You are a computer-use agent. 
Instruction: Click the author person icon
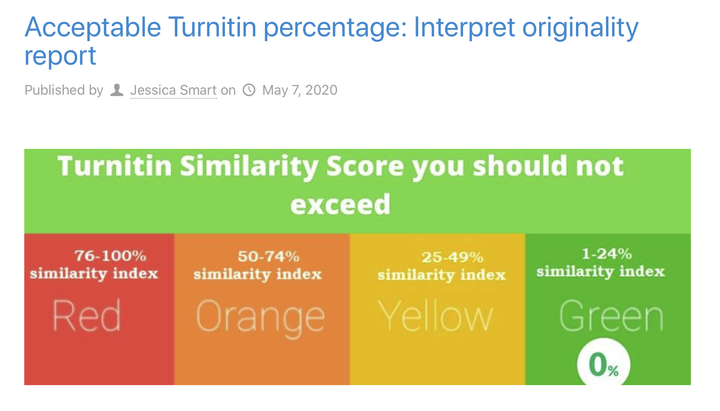tap(117, 90)
